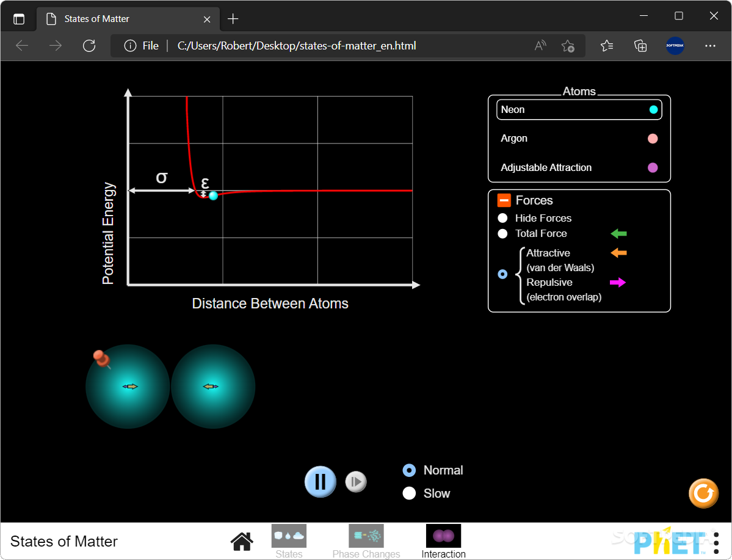Click the file address bar URL
Image resolution: width=732 pixels, height=560 pixels.
pos(297,46)
